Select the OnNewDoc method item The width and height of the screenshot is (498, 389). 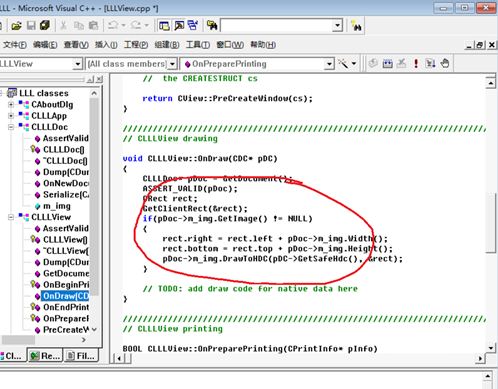[x=66, y=183]
